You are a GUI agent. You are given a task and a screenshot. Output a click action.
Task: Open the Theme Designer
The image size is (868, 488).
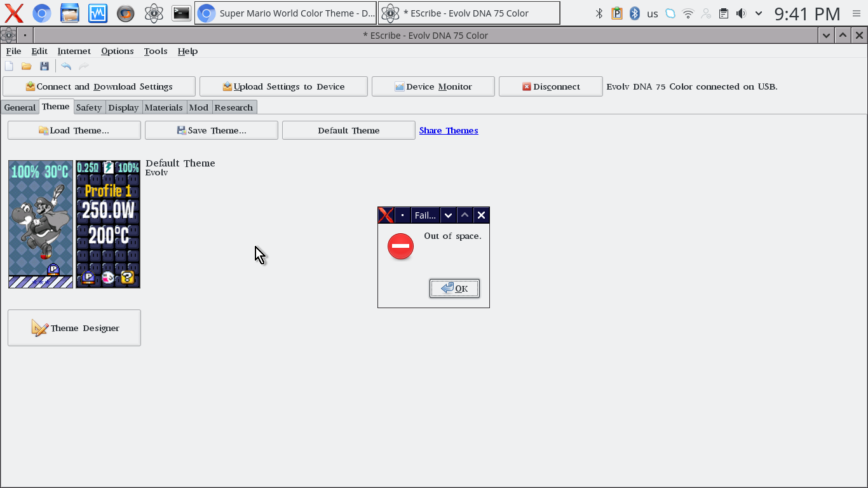coord(74,328)
